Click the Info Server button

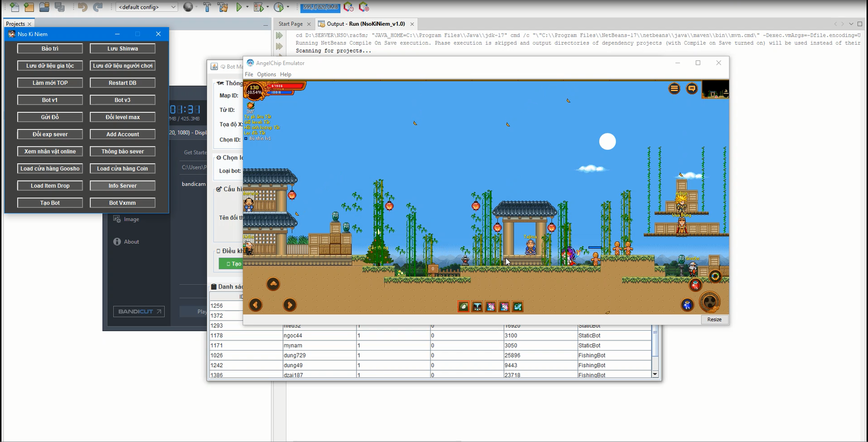point(123,186)
